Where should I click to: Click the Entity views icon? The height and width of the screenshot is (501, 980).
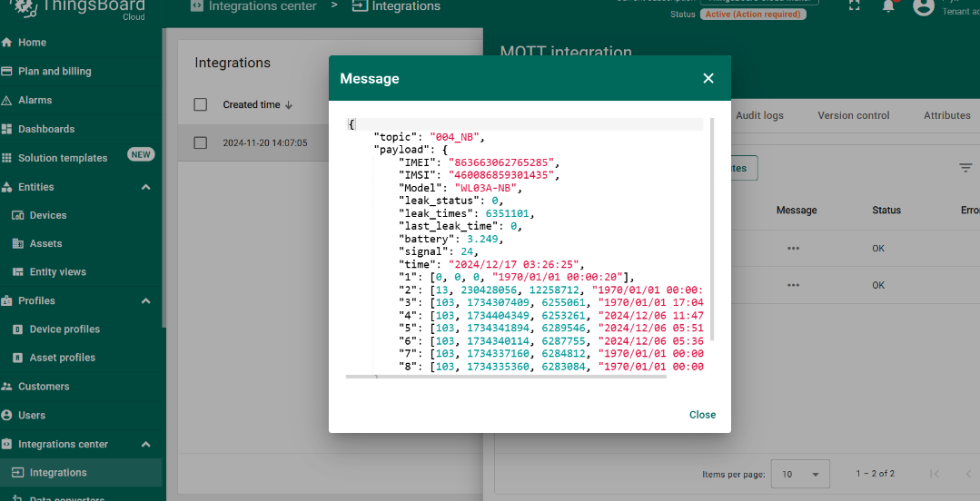18,271
